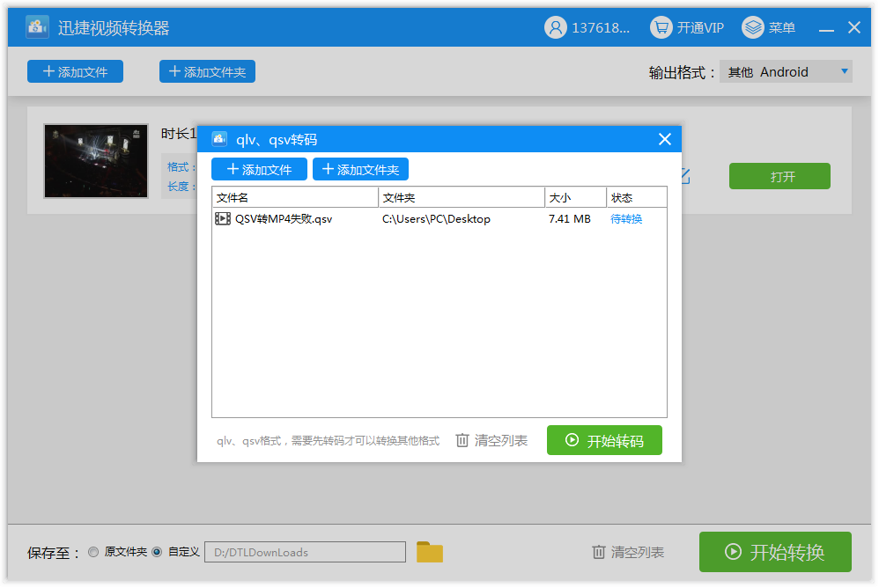Click the 7.41 MB size cell
This screenshot has height=588, width=879.
pos(570,219)
